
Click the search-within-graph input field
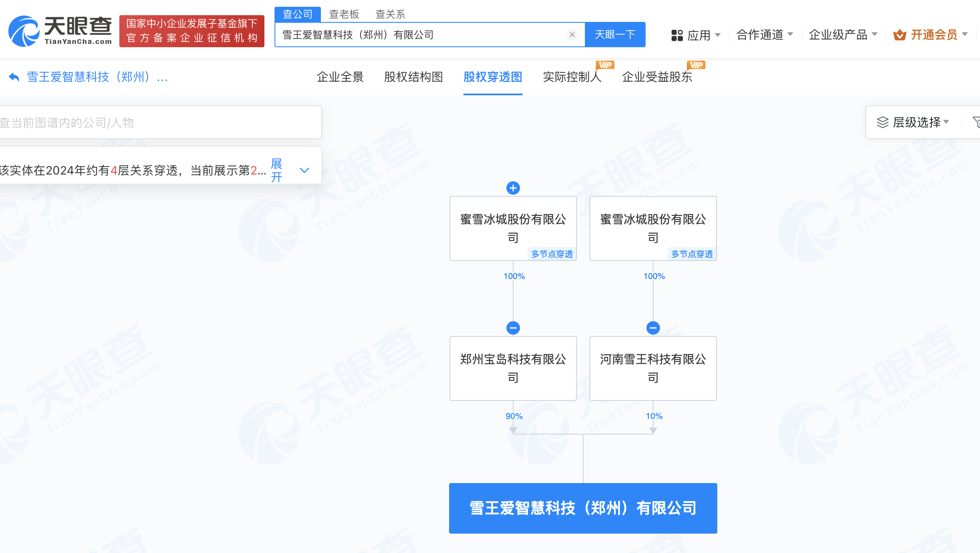point(160,122)
